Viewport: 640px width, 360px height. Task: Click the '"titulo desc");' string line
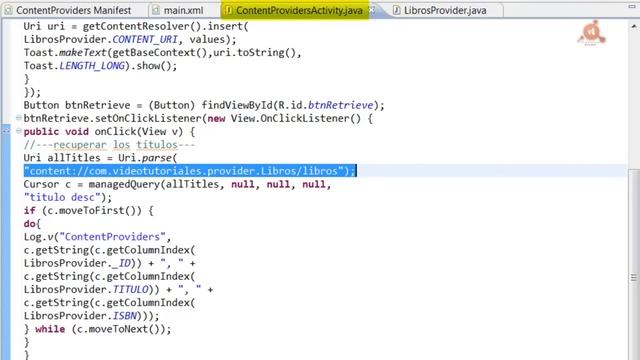point(67,198)
